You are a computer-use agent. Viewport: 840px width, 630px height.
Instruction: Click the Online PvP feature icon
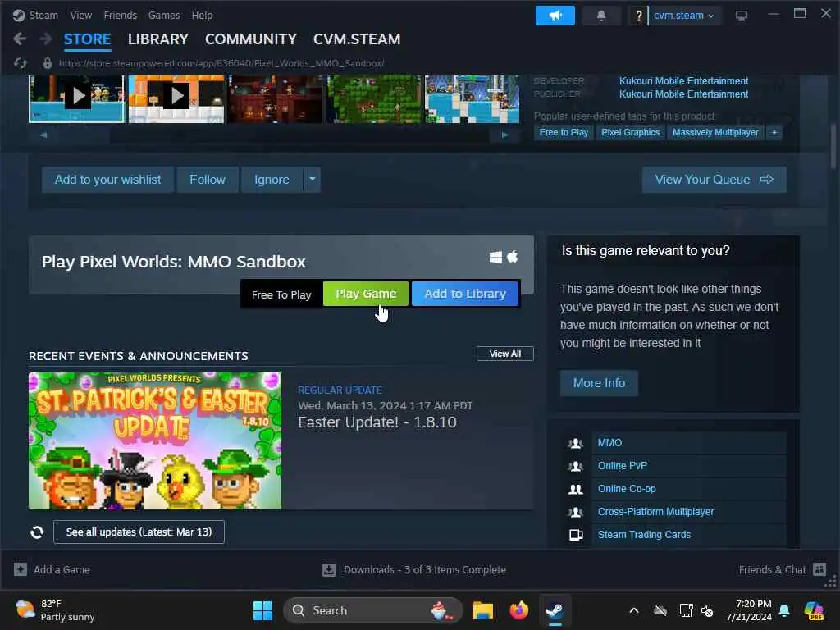pos(575,466)
